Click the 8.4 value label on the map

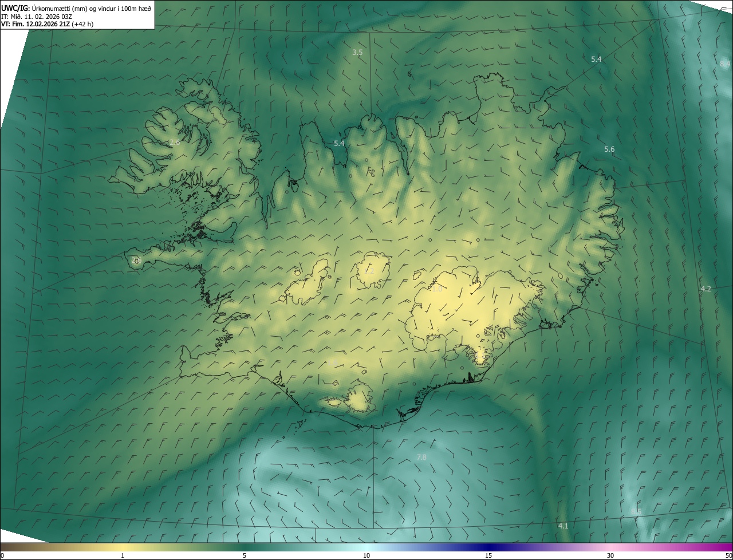[x=725, y=64]
